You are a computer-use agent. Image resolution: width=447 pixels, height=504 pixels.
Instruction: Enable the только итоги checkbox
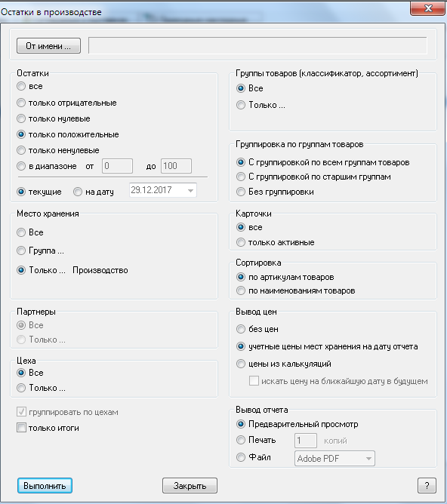(21, 428)
